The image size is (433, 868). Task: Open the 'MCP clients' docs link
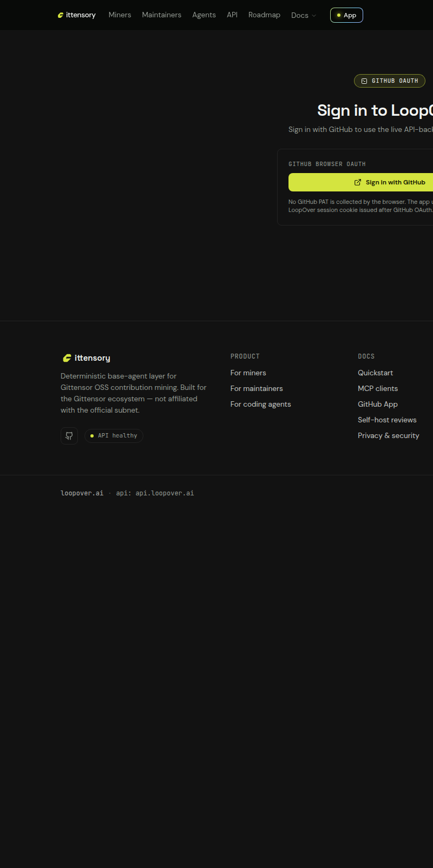pos(378,388)
